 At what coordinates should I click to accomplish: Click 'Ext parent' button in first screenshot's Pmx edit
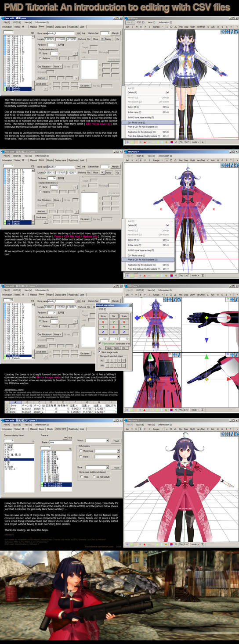point(85,85)
